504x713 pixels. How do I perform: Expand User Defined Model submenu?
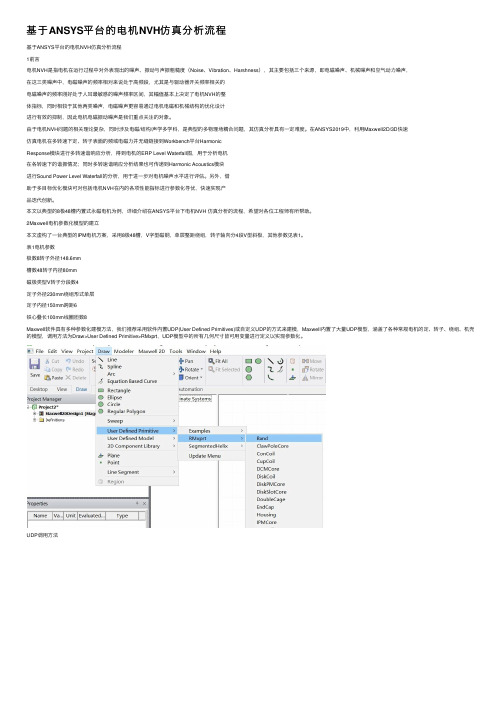(136, 438)
